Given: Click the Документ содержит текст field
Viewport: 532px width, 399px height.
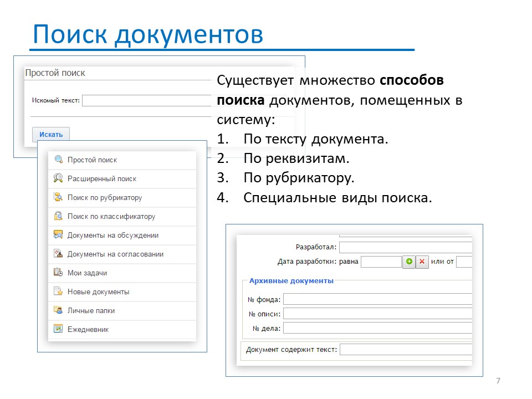Looking at the screenshot, I should coord(406,350).
